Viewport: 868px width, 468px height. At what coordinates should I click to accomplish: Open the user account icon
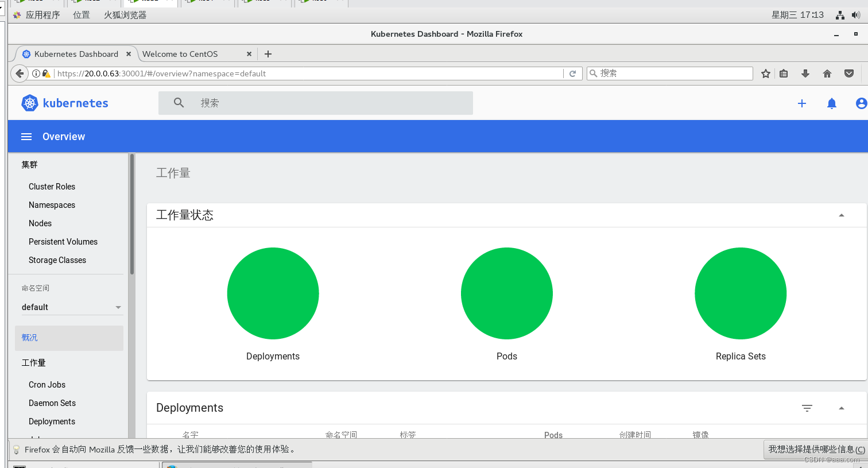[861, 103]
